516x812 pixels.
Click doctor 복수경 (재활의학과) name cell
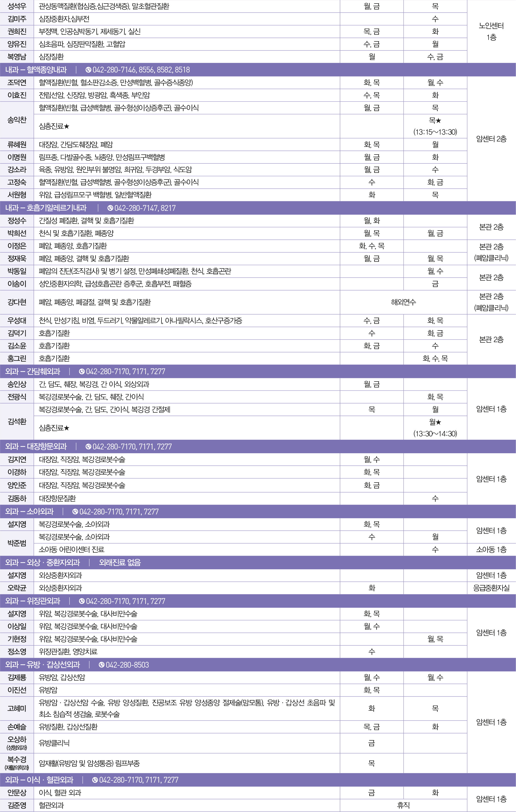pos(17,763)
